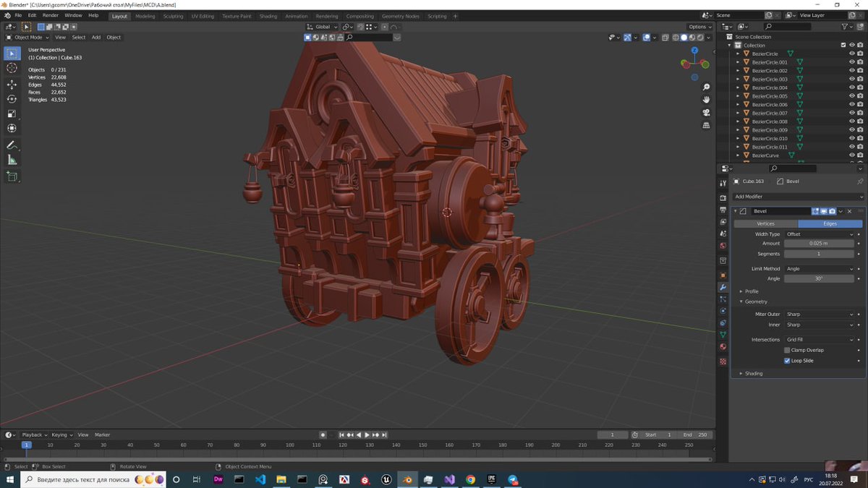Click the zoom magnifier viewport gizmo

pos(706,85)
